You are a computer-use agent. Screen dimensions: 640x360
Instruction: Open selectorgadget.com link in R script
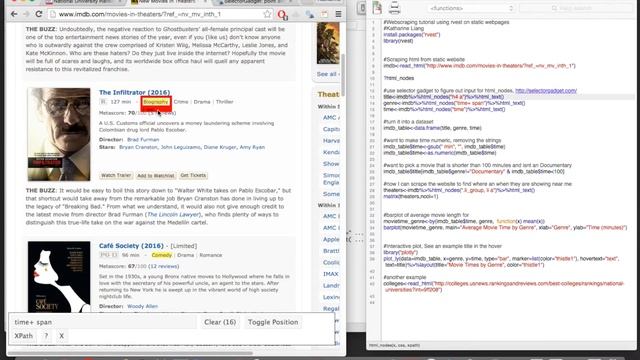pyautogui.click(x=546, y=91)
